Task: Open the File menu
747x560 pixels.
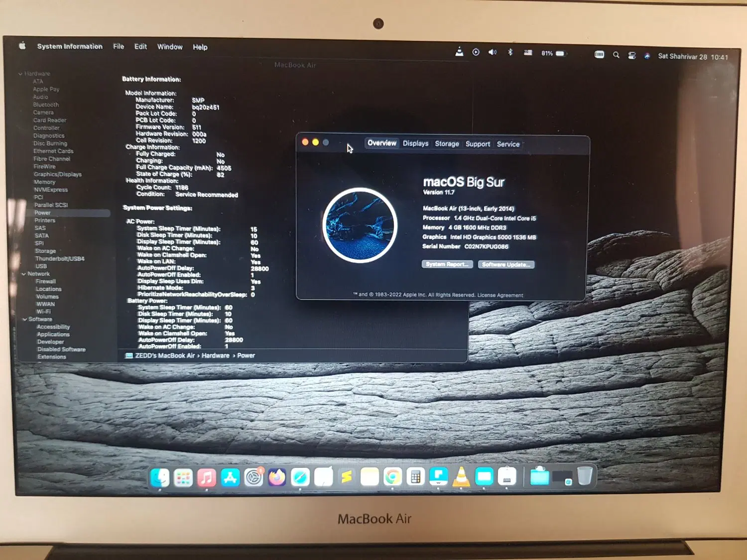Action: click(119, 46)
